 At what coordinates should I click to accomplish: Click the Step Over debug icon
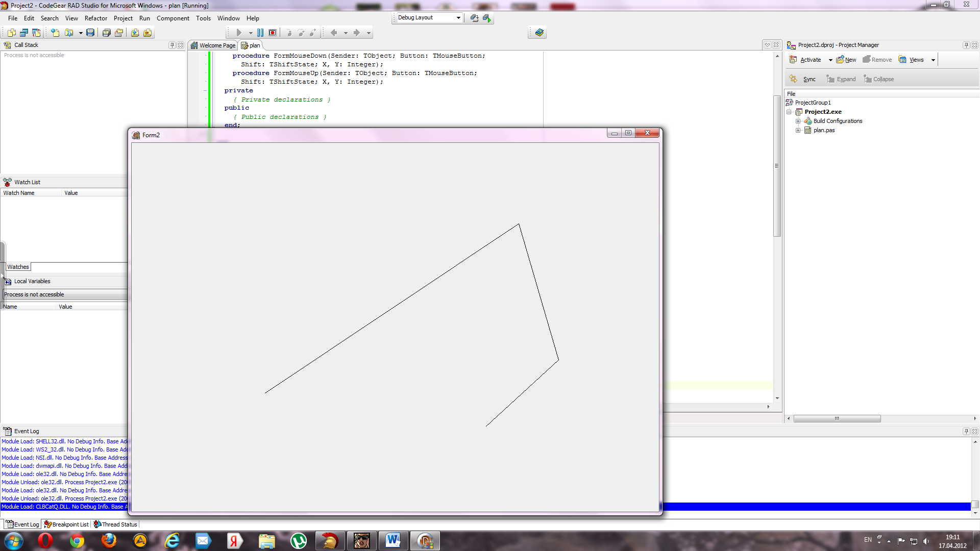click(x=301, y=33)
